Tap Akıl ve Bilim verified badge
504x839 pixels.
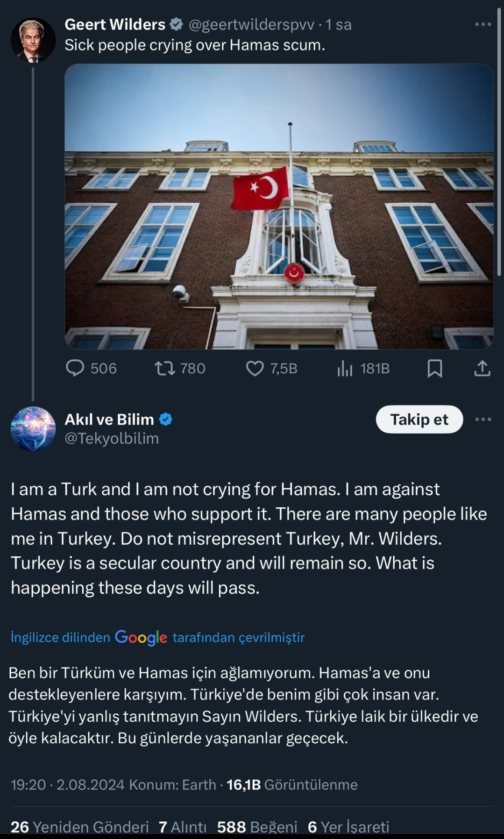click(x=166, y=419)
